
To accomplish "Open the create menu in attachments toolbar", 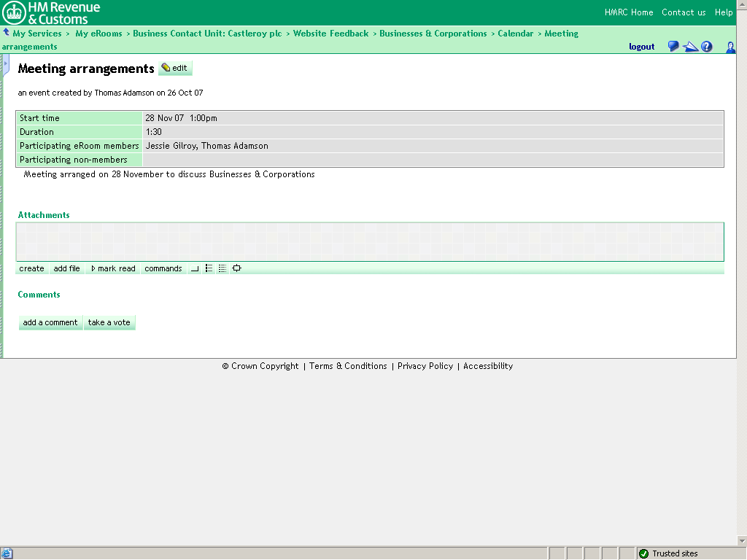I will 31,268.
